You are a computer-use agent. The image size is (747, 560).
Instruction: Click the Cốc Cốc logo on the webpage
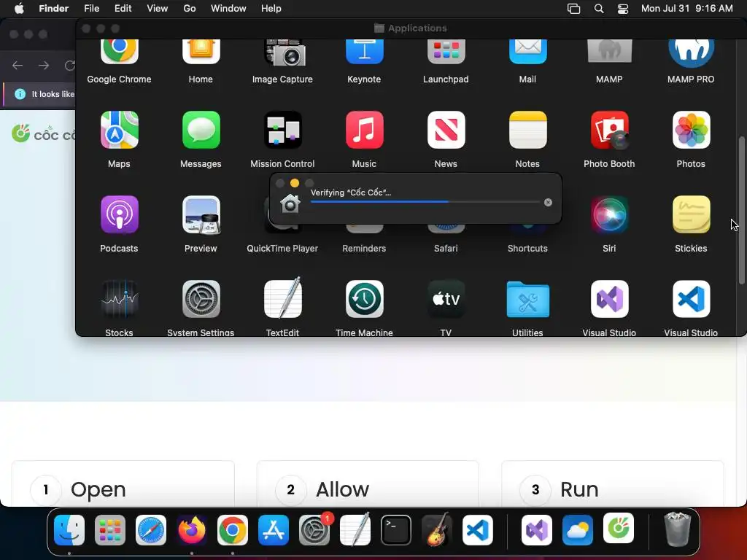(x=43, y=134)
